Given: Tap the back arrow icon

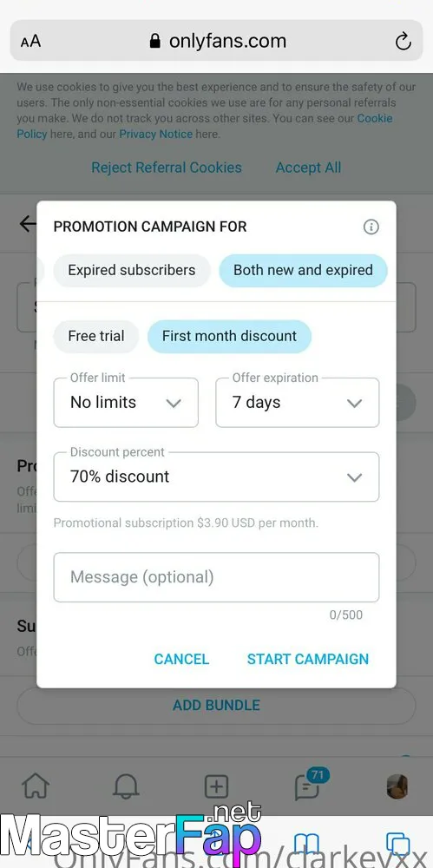Looking at the screenshot, I should pos(27,224).
